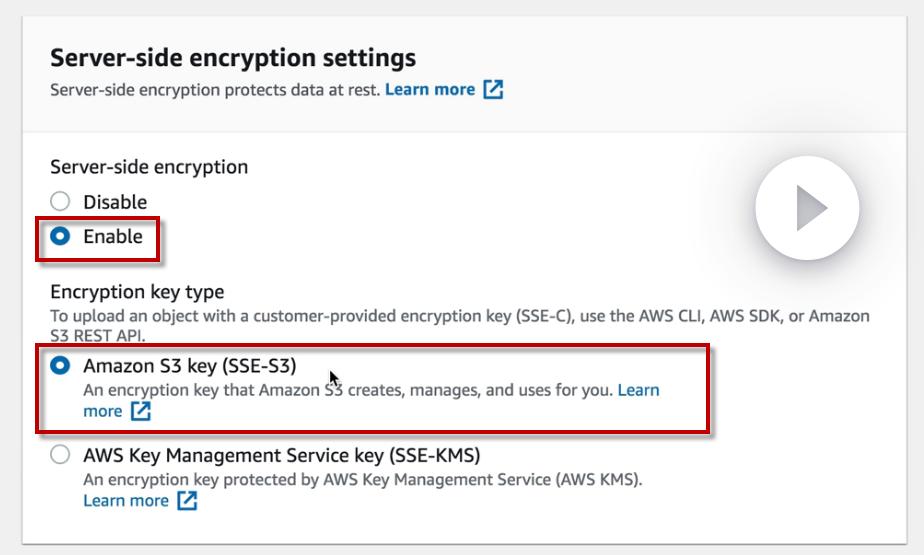Open Learn more link about data at rest
The width and height of the screenshot is (924, 555).
[x=430, y=89]
